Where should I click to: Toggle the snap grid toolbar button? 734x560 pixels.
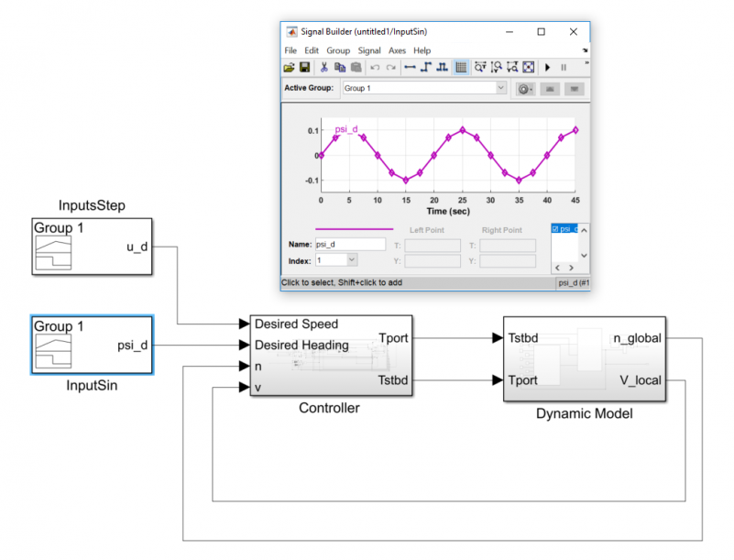[461, 67]
